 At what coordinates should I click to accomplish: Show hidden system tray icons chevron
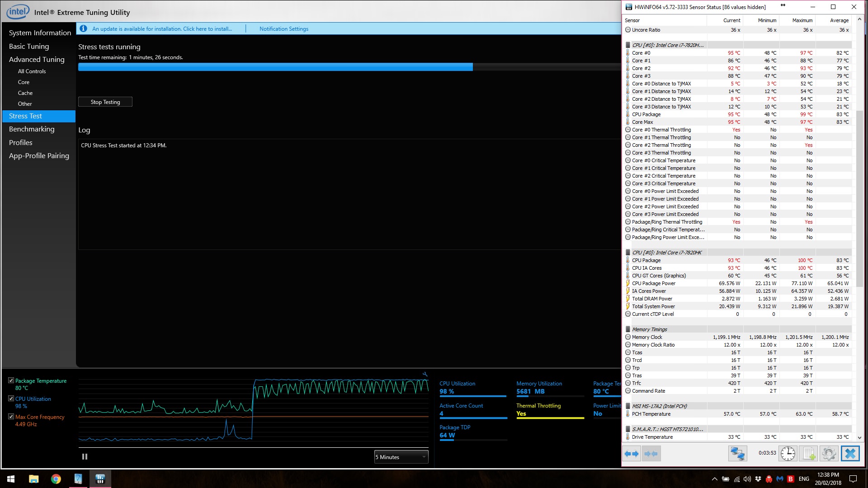point(714,479)
